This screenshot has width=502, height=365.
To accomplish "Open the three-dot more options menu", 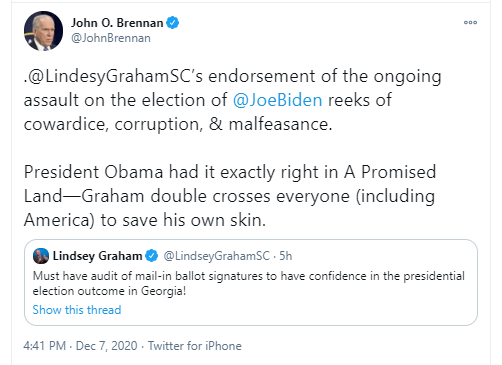I will click(x=470, y=23).
